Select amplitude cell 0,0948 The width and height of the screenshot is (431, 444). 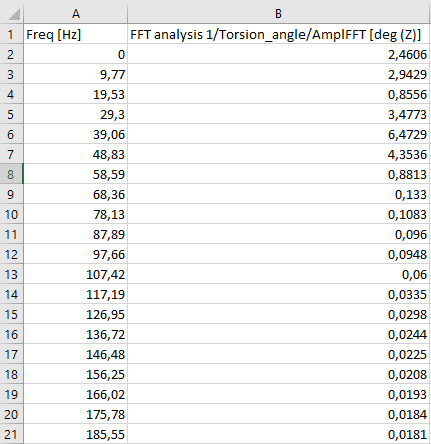point(279,254)
